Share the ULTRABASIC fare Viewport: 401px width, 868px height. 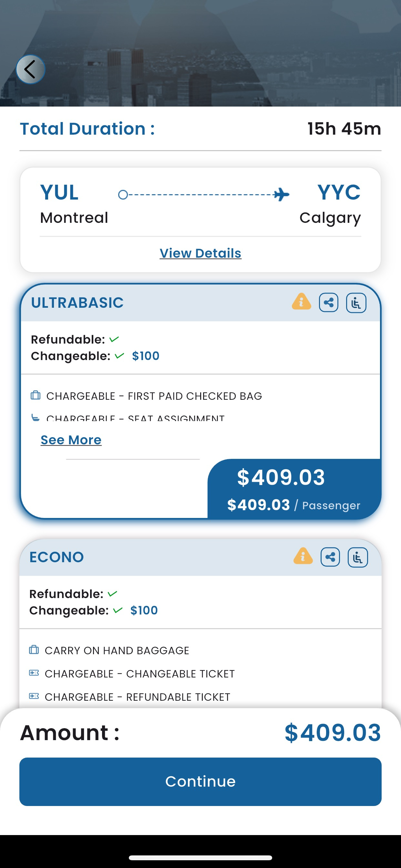pos(329,303)
